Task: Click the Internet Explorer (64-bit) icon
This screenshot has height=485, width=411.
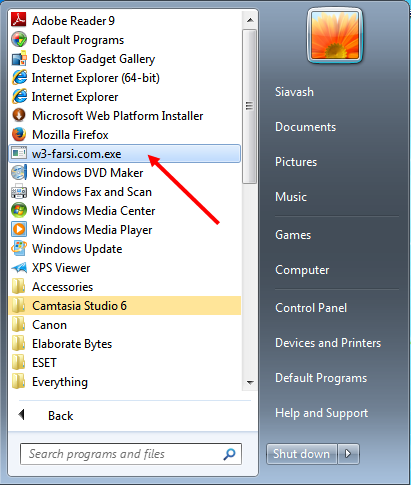Action: coord(19,77)
